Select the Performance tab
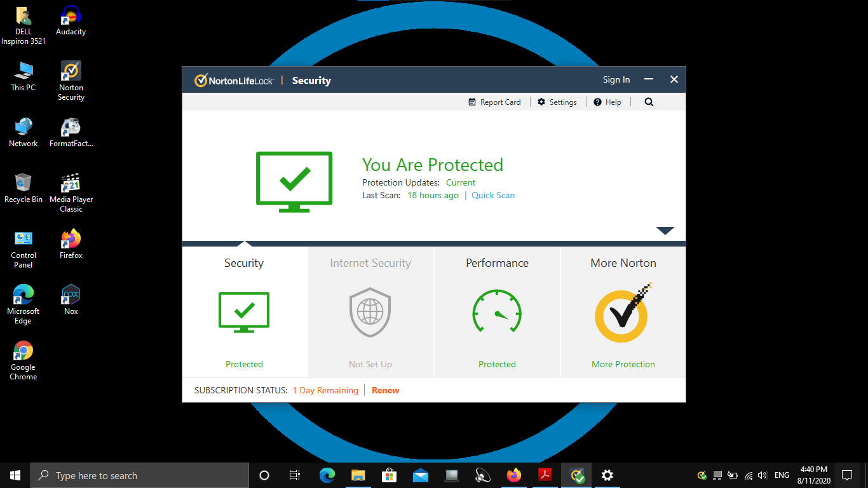Viewport: 868px width, 488px height. pos(497,311)
